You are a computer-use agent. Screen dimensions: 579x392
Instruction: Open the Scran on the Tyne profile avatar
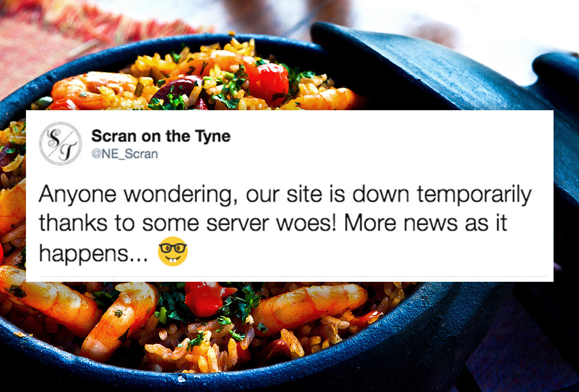(x=60, y=144)
